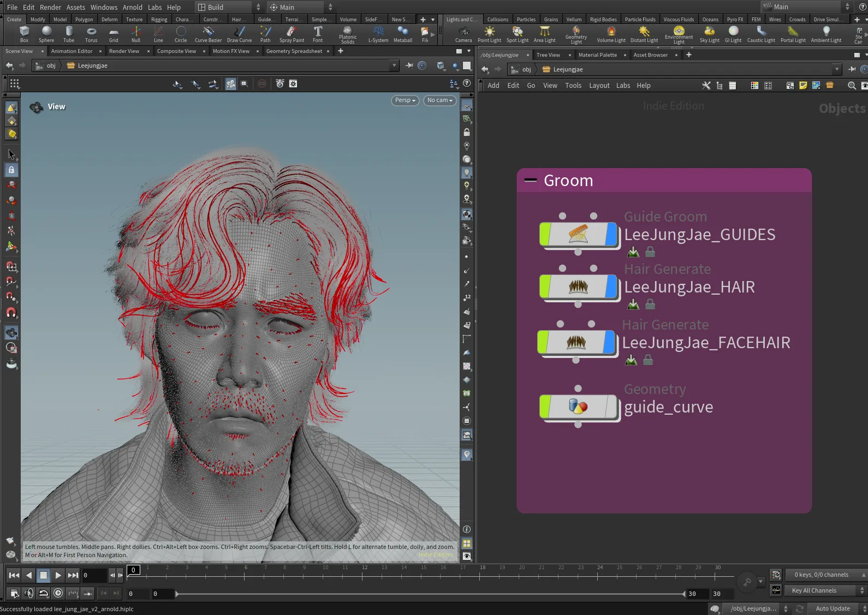Choose the Spot Light tool

point(517,34)
